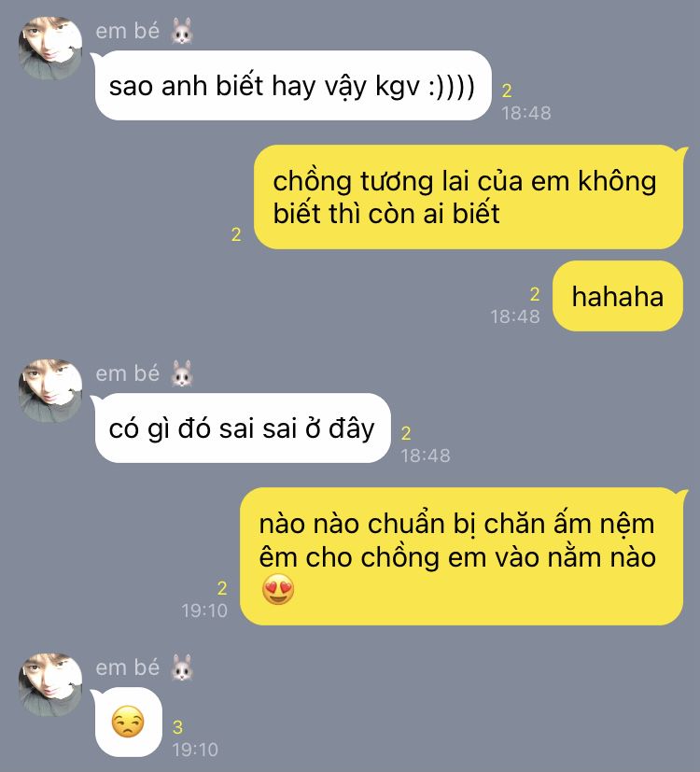Image resolution: width=700 pixels, height=772 pixels.
Task: Open the topmost em bé profile picture
Action: 50,49
